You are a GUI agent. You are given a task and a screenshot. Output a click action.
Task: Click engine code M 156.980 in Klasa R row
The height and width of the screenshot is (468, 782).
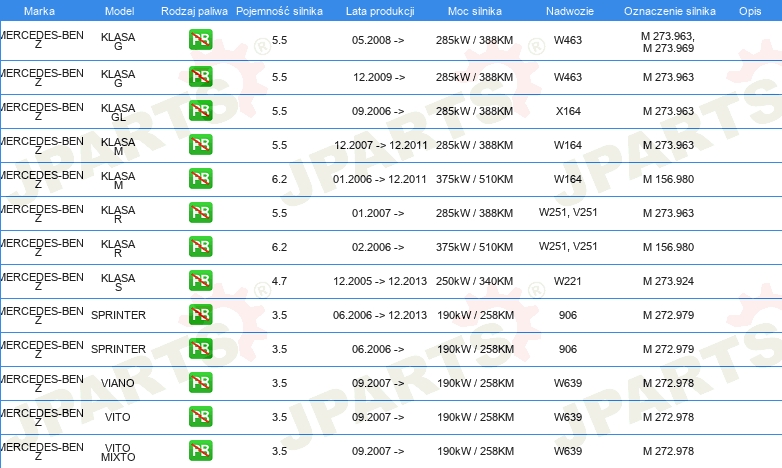[668, 247]
